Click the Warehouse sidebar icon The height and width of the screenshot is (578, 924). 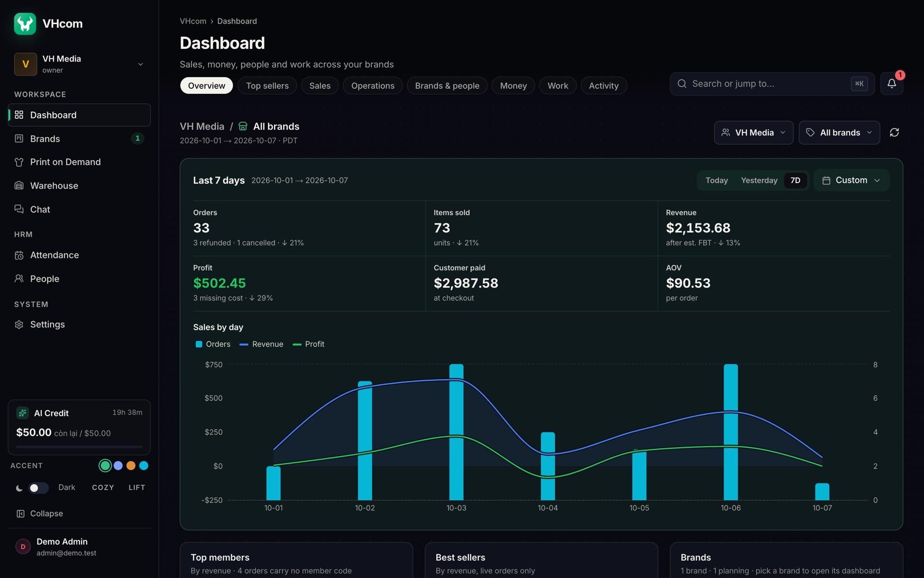coord(19,185)
